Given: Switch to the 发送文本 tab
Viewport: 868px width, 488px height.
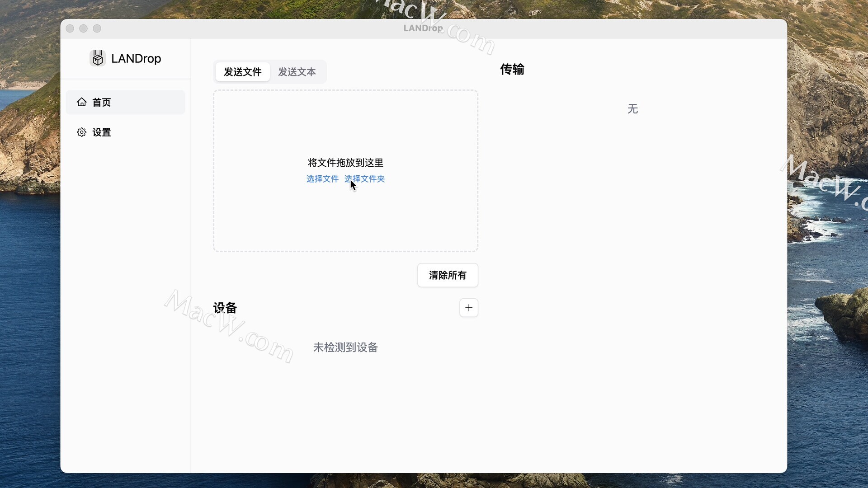Looking at the screenshot, I should pos(297,72).
